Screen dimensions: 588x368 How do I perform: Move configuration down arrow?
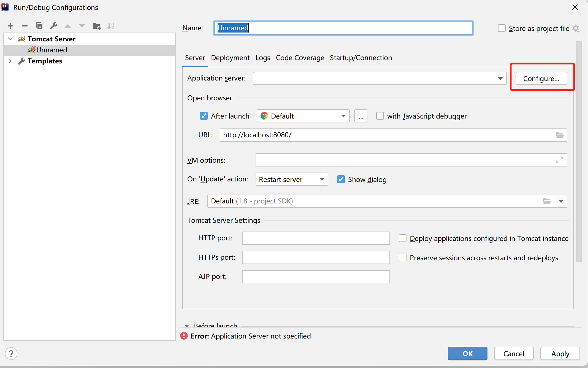click(x=82, y=26)
